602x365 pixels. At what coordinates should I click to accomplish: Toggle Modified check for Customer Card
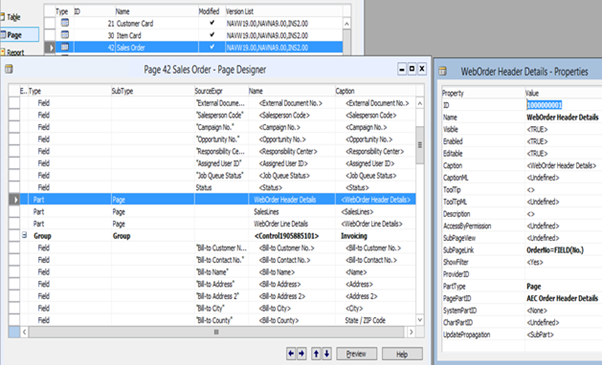[x=212, y=23]
